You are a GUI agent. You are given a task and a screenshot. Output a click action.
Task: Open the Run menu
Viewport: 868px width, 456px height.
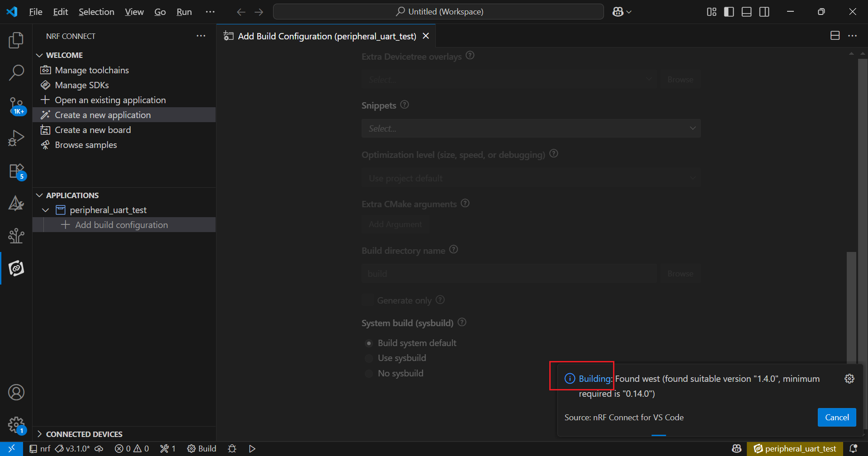184,12
